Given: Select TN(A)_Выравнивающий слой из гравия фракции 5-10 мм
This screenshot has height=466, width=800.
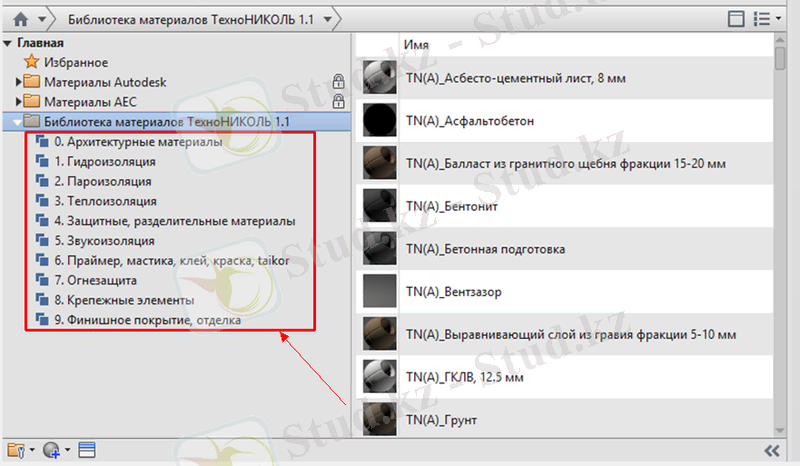Looking at the screenshot, I should [571, 334].
